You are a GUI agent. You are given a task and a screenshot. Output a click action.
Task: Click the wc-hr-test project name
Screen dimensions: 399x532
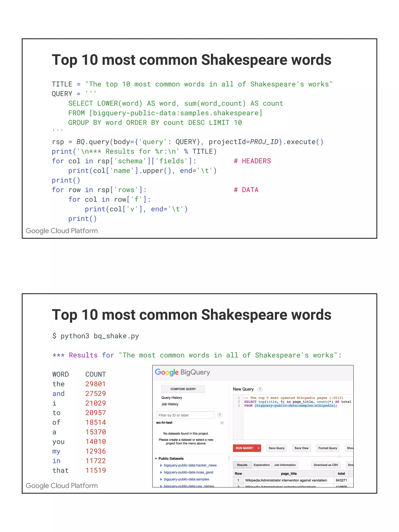point(164,423)
